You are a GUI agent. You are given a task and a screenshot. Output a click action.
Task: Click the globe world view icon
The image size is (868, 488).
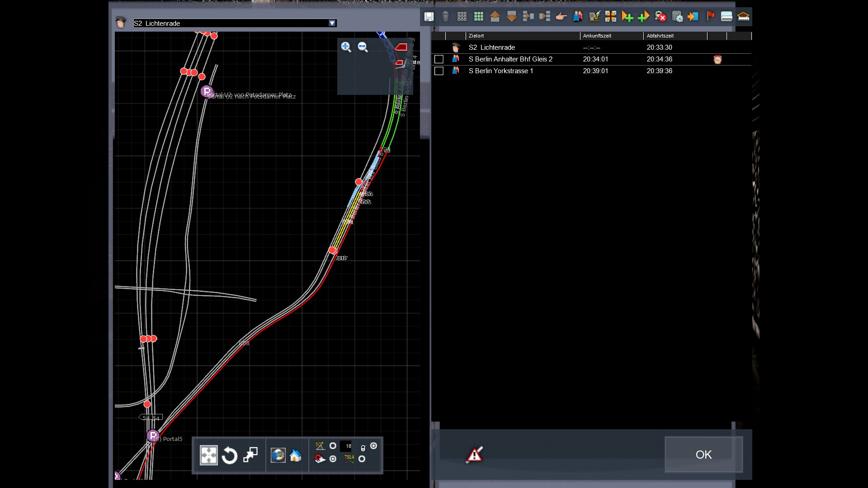click(x=278, y=455)
